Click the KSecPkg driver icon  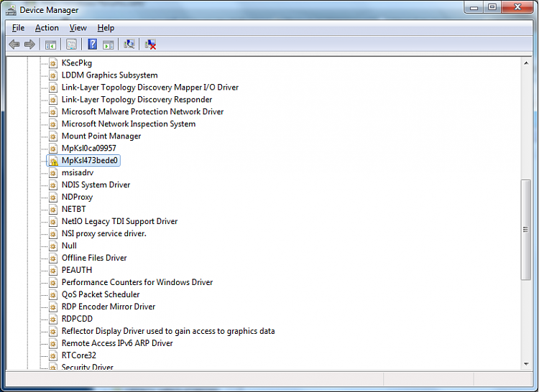53,63
